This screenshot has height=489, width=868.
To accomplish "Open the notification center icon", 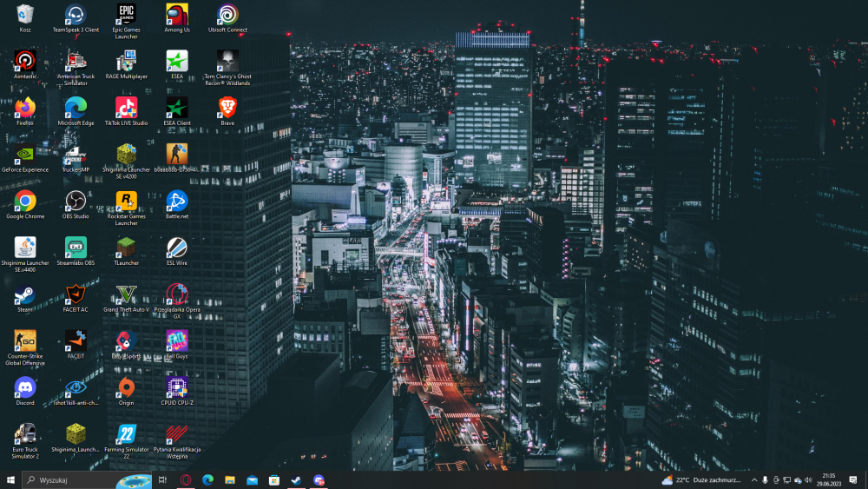I will [x=853, y=480].
